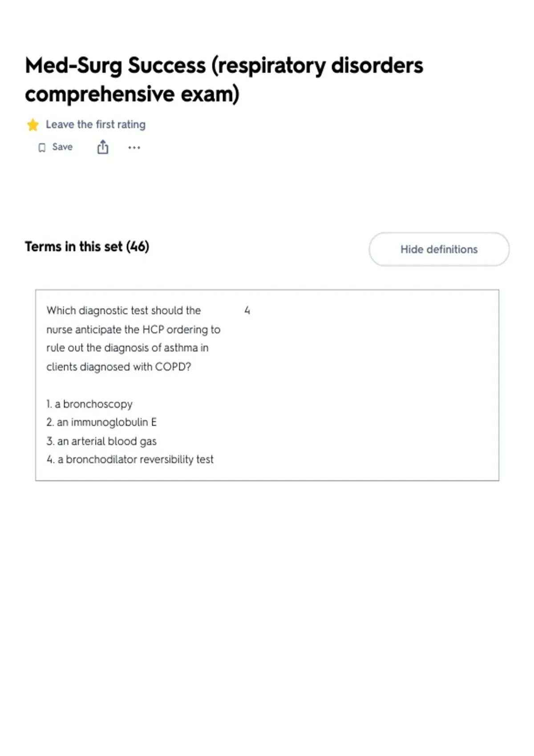This screenshot has height=756, width=534.
Task: Click the Hide definitions button
Action: 439,249
